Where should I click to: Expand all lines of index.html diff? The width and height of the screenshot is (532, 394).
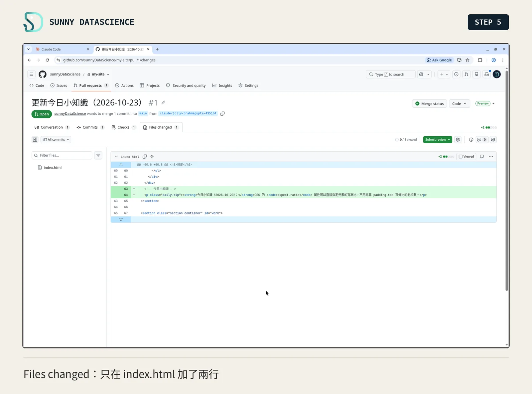[x=152, y=157]
